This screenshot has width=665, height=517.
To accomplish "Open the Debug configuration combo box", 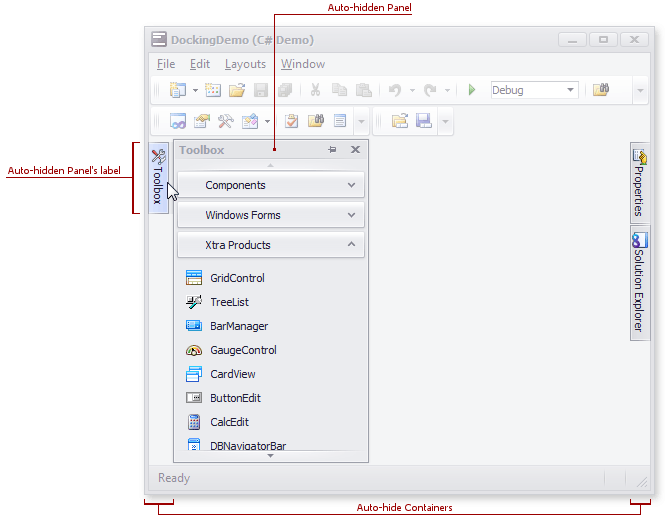I will [534, 90].
